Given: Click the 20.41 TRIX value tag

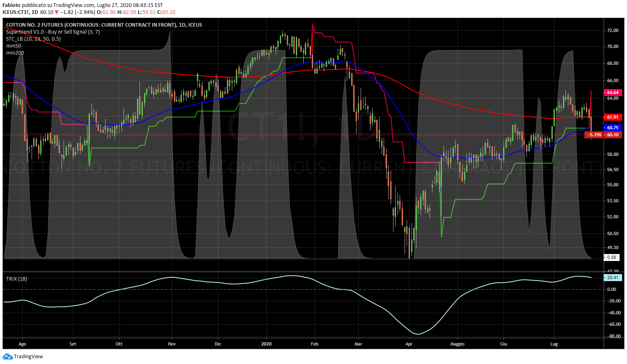Looking at the screenshot, I should (x=613, y=277).
